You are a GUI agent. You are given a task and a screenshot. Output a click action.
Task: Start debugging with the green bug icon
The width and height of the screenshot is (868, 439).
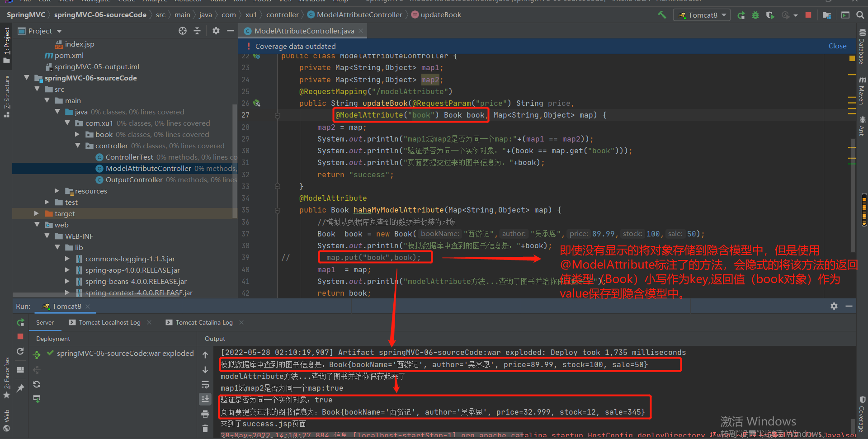(755, 15)
